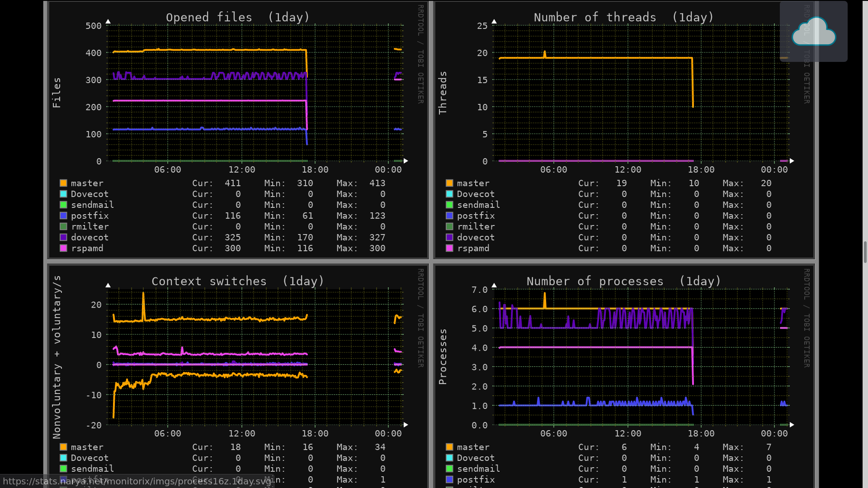
Task: Click green sendmail swatch in Context switches legend
Action: [x=63, y=469]
